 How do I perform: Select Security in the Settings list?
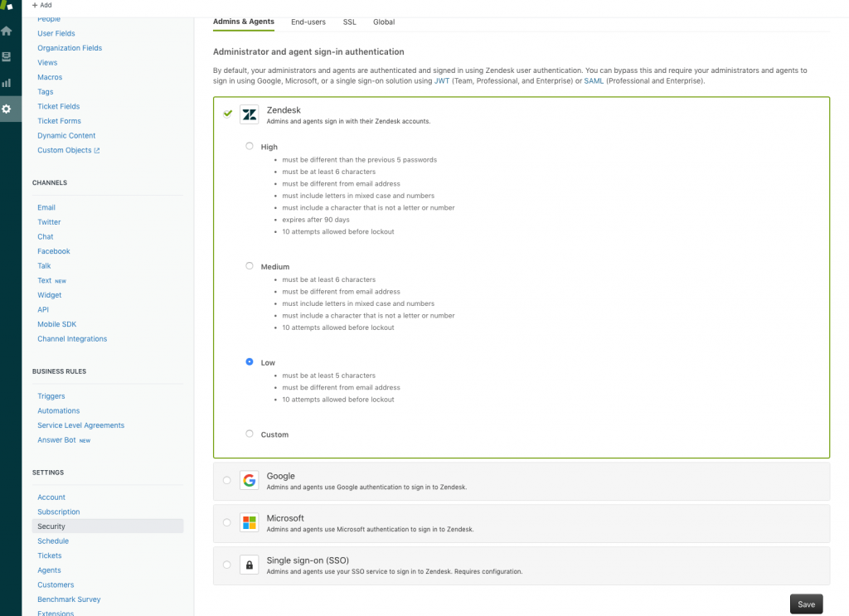point(108,526)
